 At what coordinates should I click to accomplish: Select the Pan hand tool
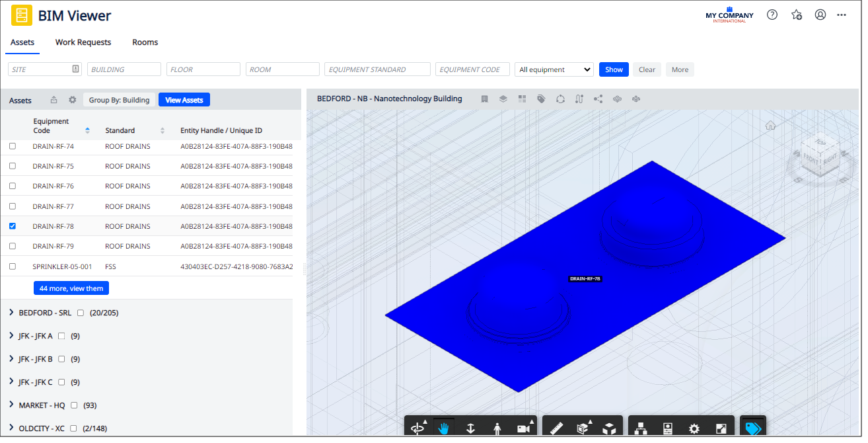click(x=443, y=428)
